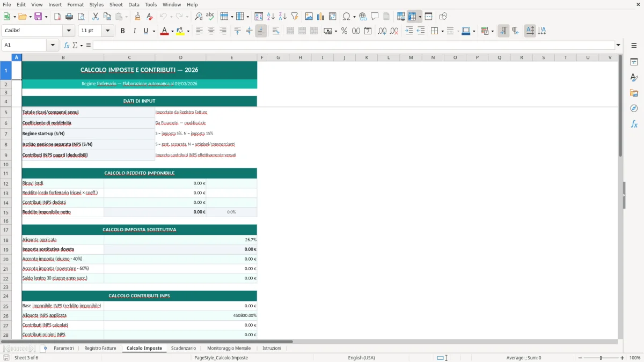The image size is (644, 362).
Task: Toggle Align Bottom
Action: (261, 31)
